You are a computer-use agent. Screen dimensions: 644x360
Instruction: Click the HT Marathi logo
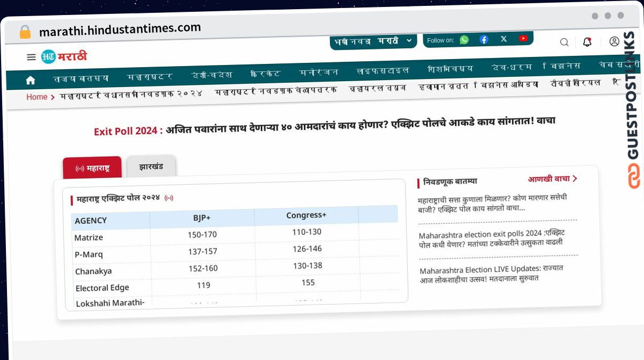pos(64,56)
